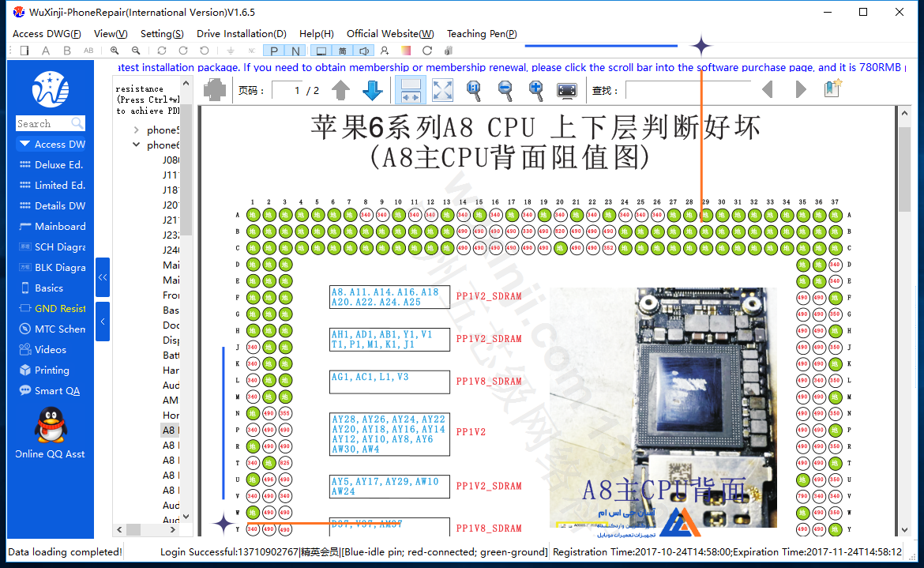Find previous match with left triangle

[768, 89]
